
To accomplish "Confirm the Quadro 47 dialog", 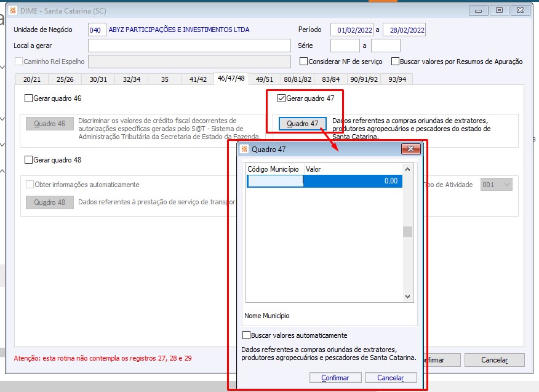I will point(335,378).
